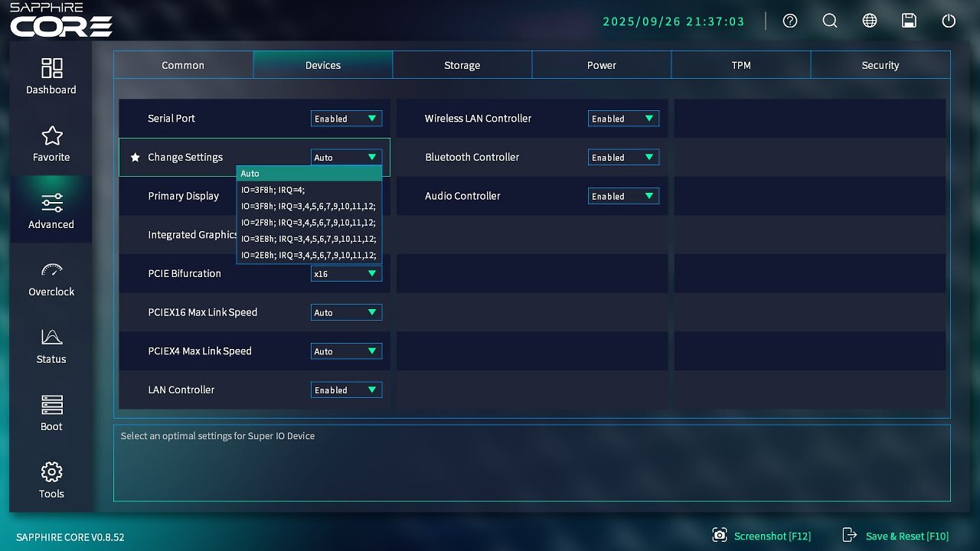Click the Bluetooth Controller label
Viewport: 980px width, 551px height.
[472, 157]
